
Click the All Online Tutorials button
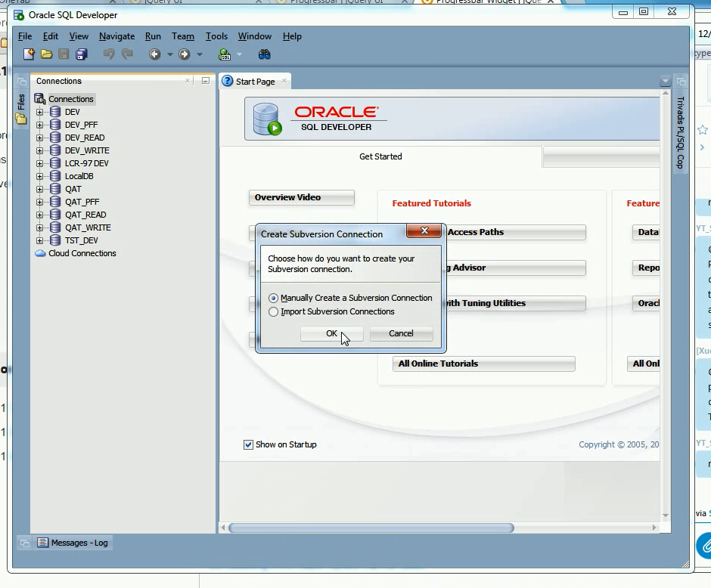point(484,364)
